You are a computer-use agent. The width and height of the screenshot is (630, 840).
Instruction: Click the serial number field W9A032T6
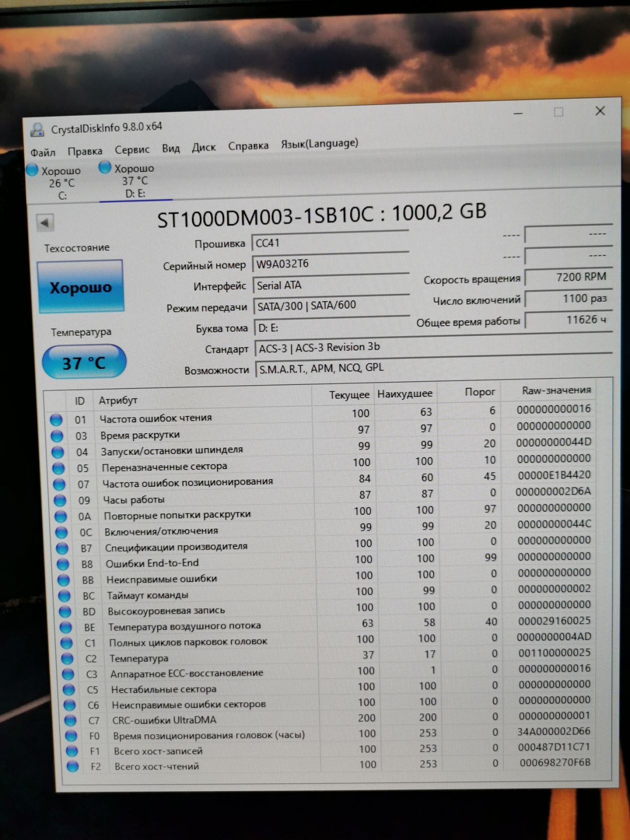[330, 263]
